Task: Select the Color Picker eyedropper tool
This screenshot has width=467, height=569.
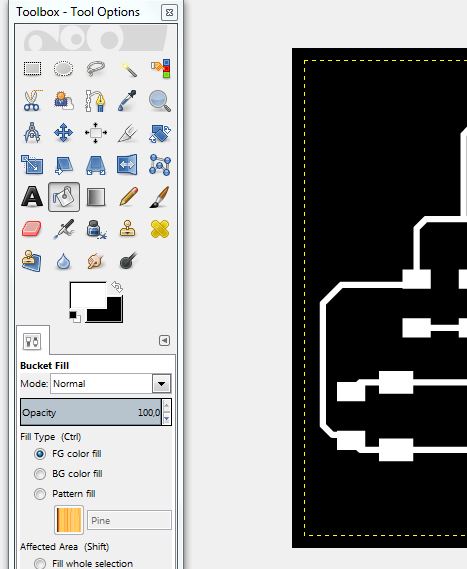Action: click(127, 101)
